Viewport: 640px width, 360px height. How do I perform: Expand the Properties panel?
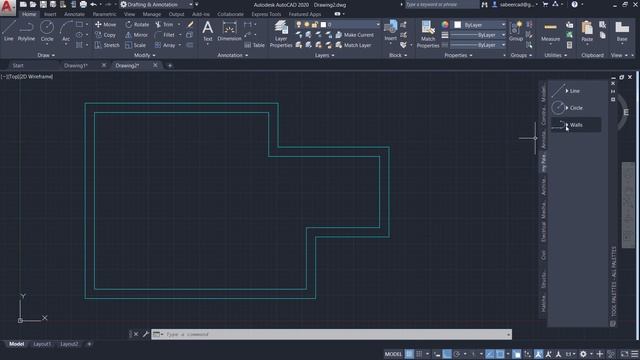click(458, 55)
